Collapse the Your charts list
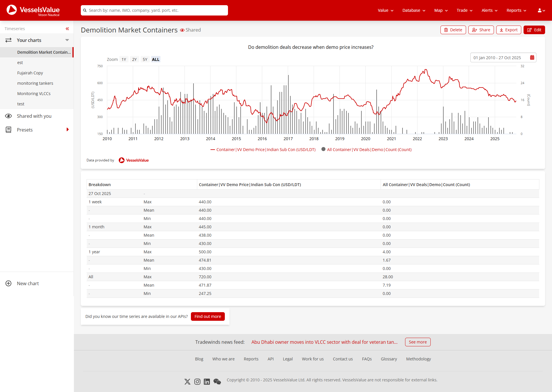 click(x=67, y=40)
